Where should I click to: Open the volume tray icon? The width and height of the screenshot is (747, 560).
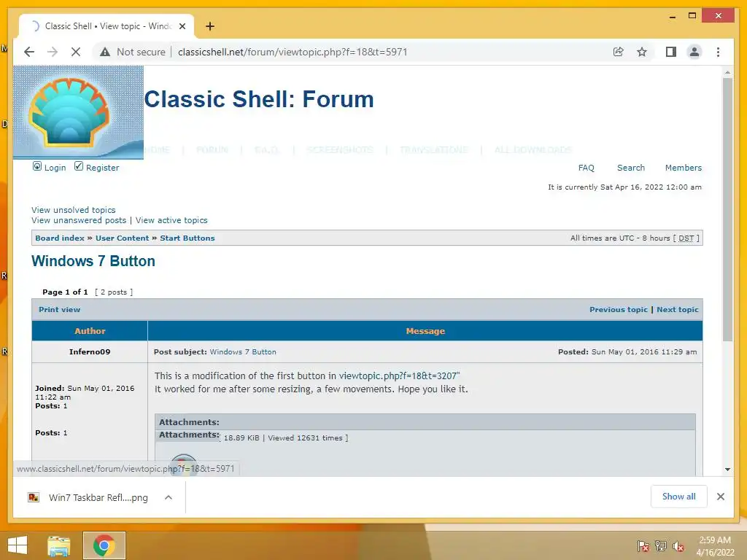tap(678, 545)
